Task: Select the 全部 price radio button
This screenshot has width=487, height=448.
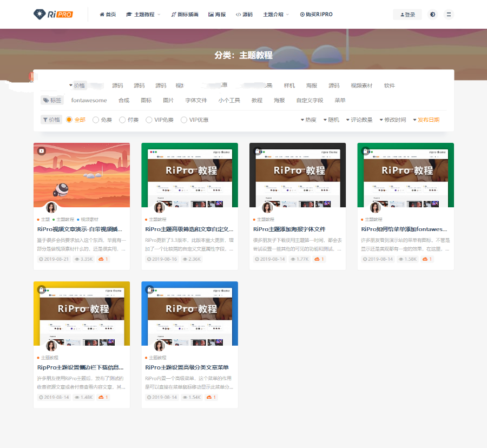Action: coord(69,120)
